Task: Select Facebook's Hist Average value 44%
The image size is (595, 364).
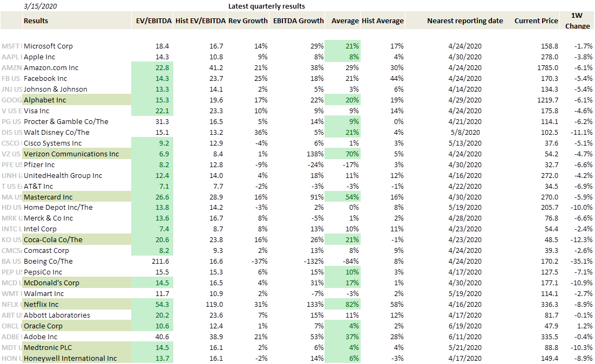Action: (397, 79)
